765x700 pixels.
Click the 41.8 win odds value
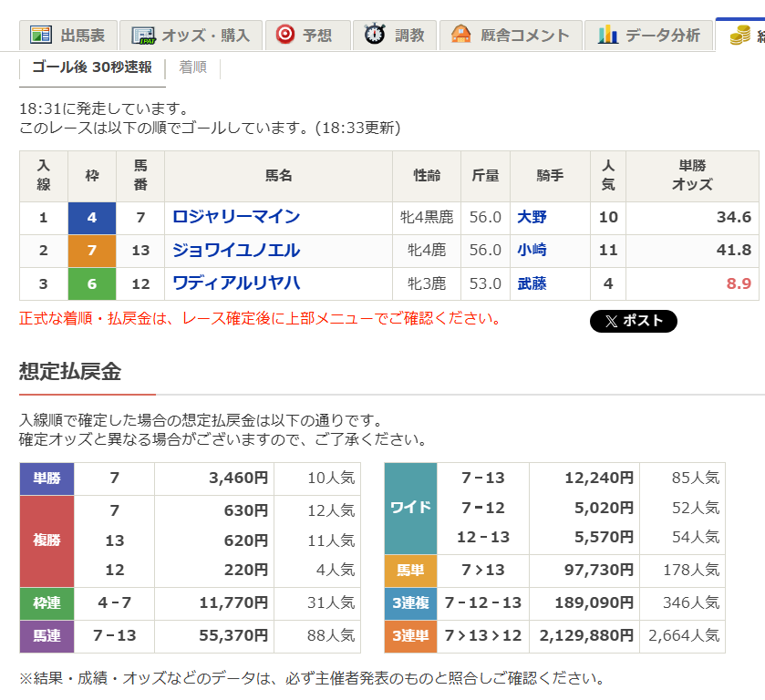734,250
